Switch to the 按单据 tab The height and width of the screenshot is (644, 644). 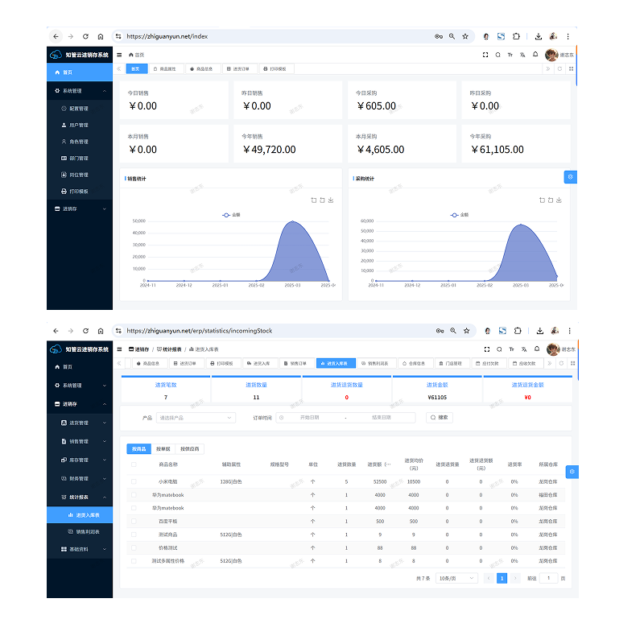coord(163,449)
